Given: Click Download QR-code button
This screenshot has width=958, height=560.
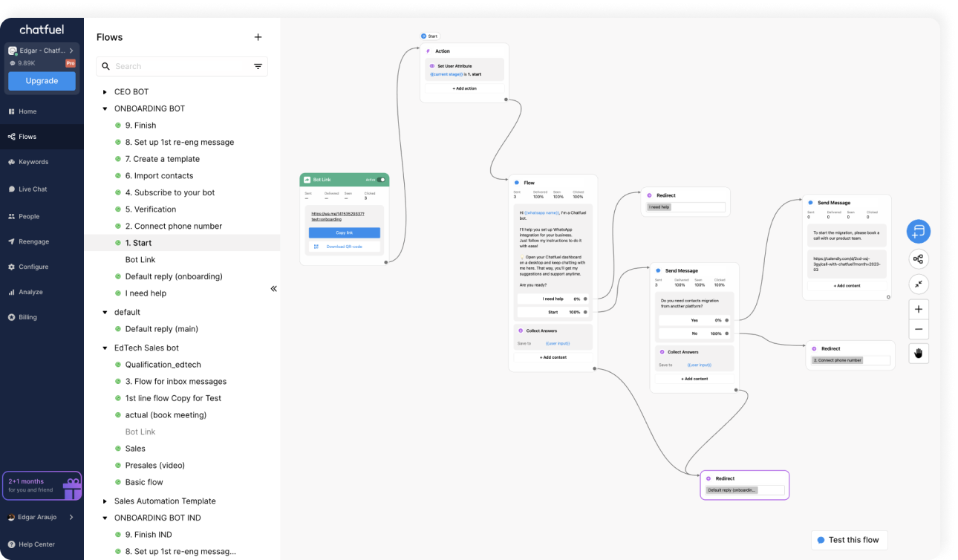Looking at the screenshot, I should [x=344, y=247].
